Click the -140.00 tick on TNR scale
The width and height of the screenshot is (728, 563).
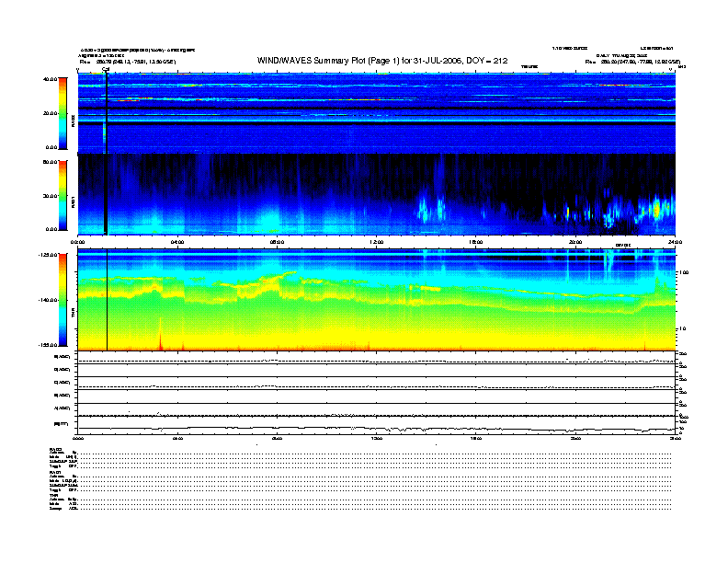tap(48, 300)
